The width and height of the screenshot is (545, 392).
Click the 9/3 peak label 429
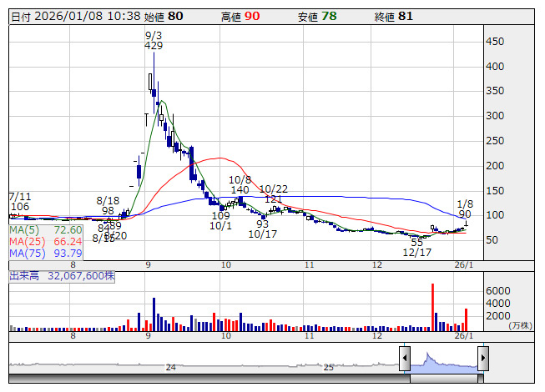pos(154,46)
